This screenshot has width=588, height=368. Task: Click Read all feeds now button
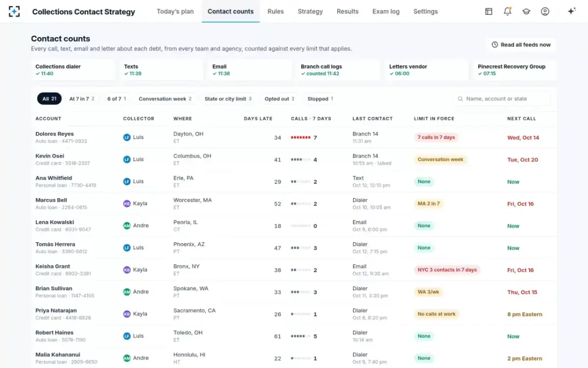click(521, 45)
